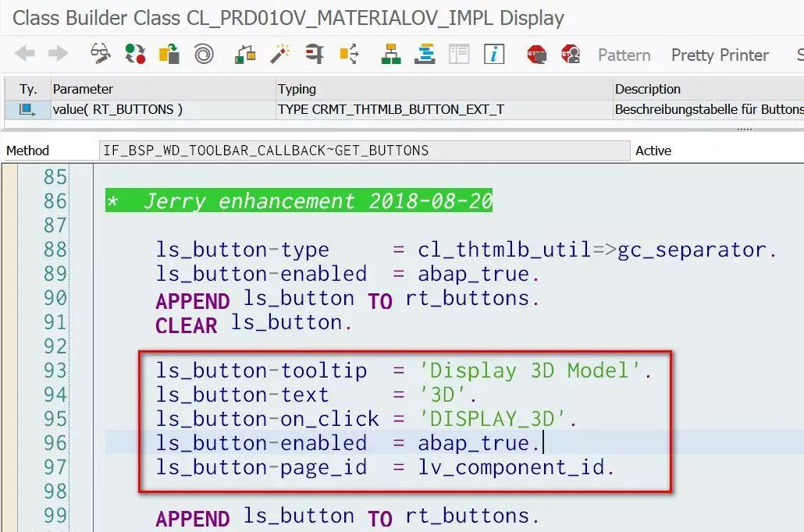
Task: Click the Pretty Printer button
Action: tap(720, 55)
